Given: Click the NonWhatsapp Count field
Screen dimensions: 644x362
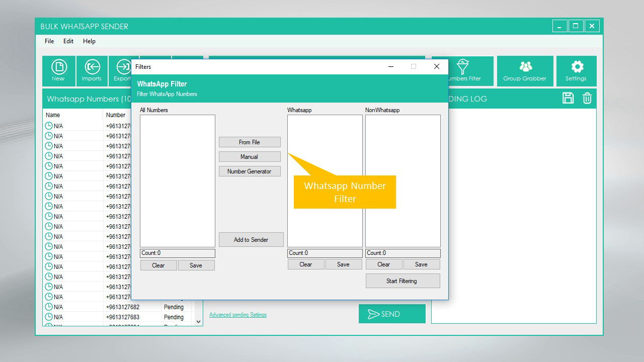Looking at the screenshot, I should (403, 253).
